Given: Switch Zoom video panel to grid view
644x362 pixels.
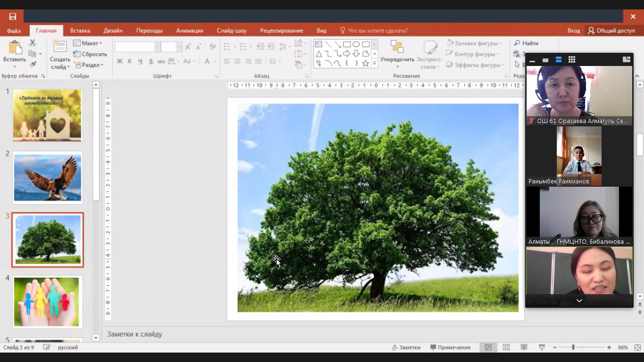Looking at the screenshot, I should (571, 60).
